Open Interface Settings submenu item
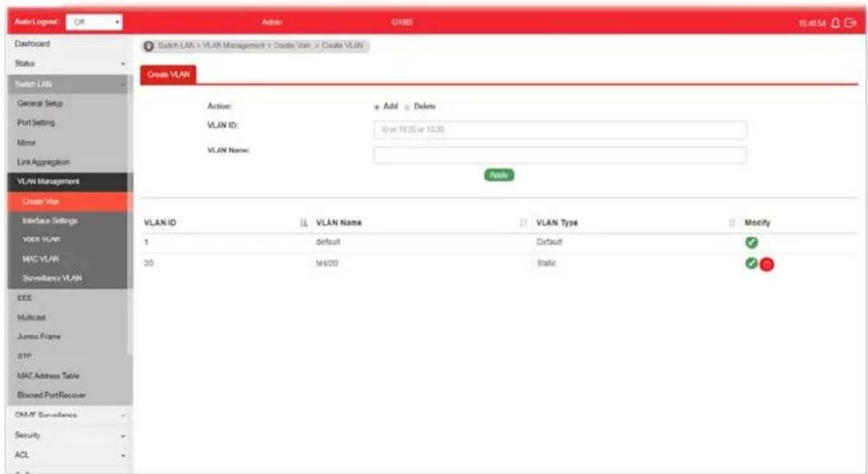Screen dimensions: 868x474 click(50, 220)
